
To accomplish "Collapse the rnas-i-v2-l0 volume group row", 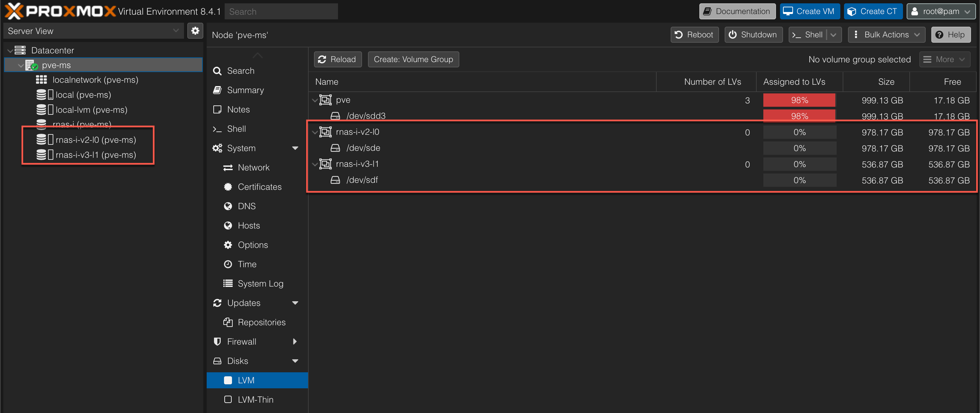I will pyautogui.click(x=315, y=132).
